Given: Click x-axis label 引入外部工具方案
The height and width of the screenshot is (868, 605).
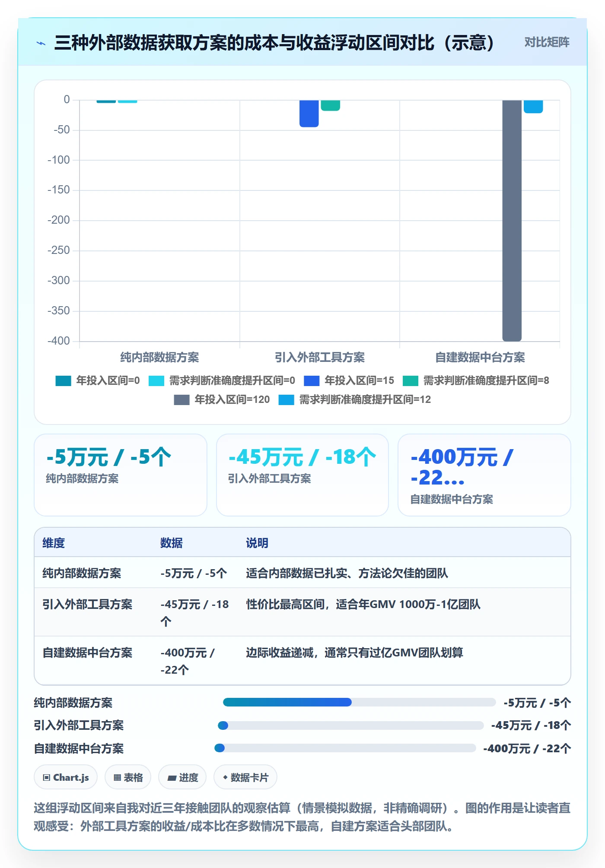Looking at the screenshot, I should (320, 357).
